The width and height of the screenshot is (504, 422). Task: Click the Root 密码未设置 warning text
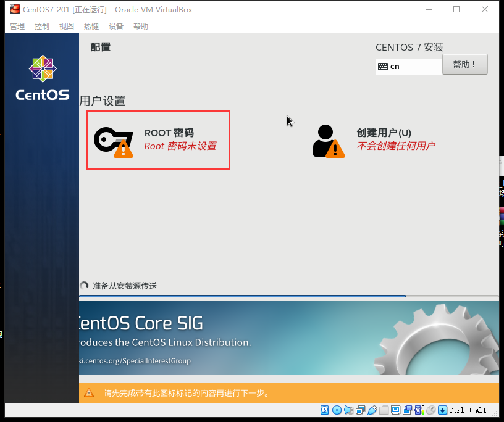(x=180, y=146)
